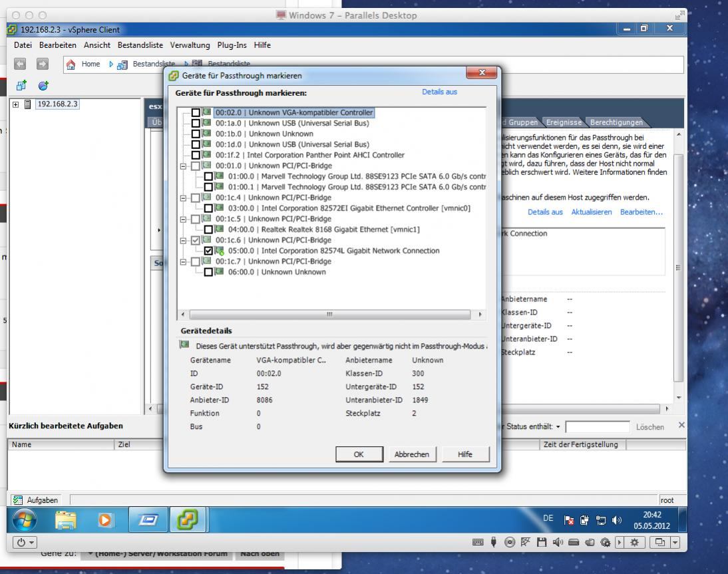
Task: Click the forward navigation arrow icon
Action: pyautogui.click(x=42, y=64)
